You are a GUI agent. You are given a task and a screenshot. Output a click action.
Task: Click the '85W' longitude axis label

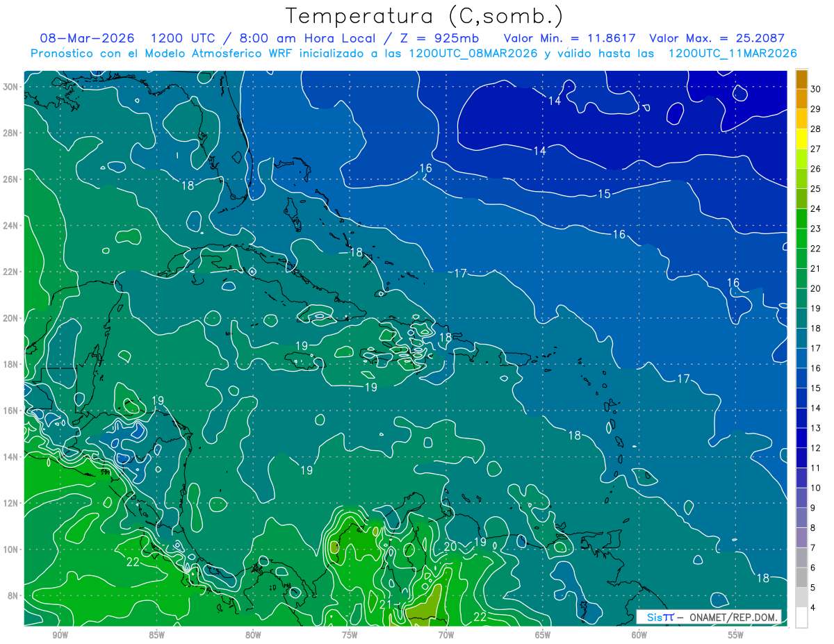(x=156, y=635)
